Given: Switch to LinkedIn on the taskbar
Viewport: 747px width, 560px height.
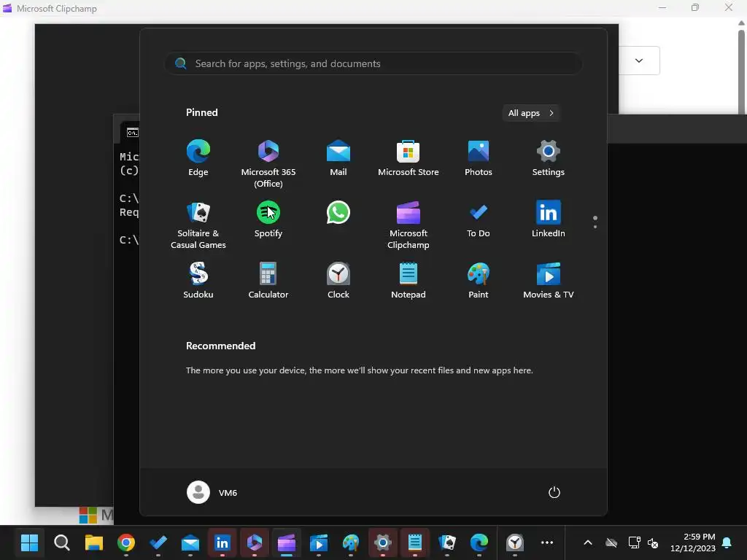Looking at the screenshot, I should [222, 542].
